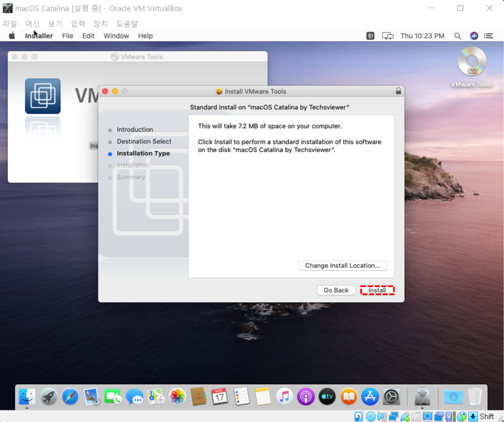Open the VMware Tools DVD on desktop
Viewport: 504px width, 422px height.
[x=472, y=67]
